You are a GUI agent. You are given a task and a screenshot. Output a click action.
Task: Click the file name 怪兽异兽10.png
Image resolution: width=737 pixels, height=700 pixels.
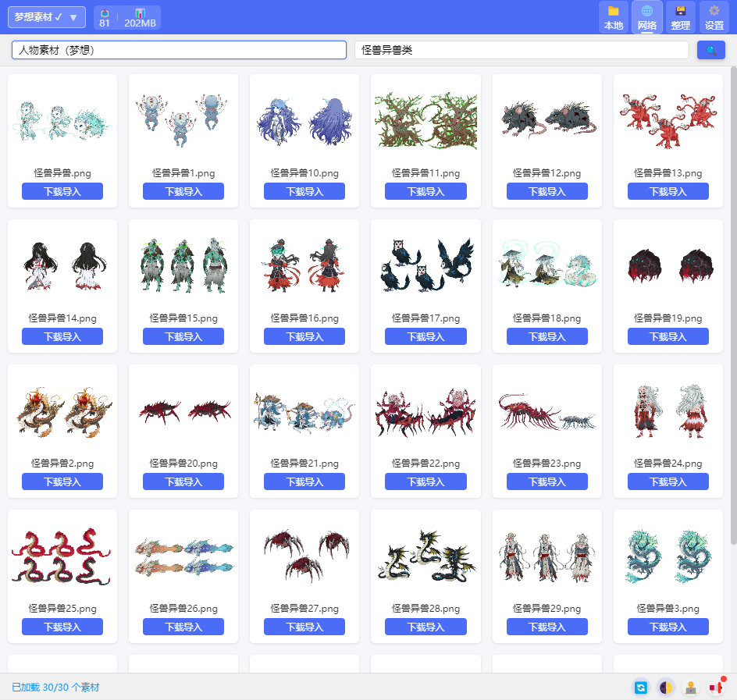304,173
